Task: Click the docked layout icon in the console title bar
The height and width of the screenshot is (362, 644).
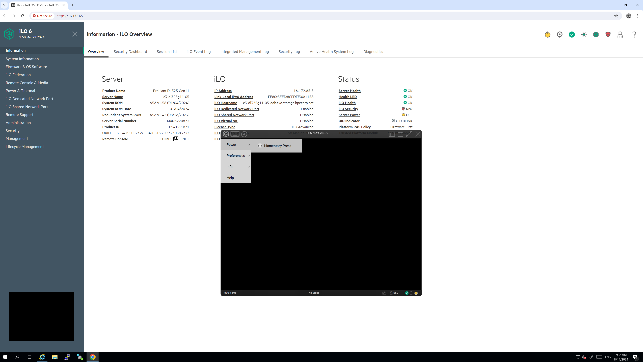Action: click(392, 134)
